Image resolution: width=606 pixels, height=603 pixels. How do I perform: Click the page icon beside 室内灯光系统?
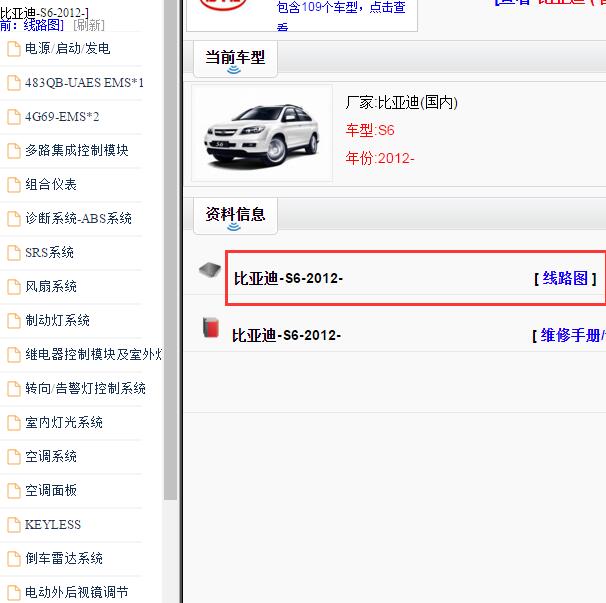[14, 423]
